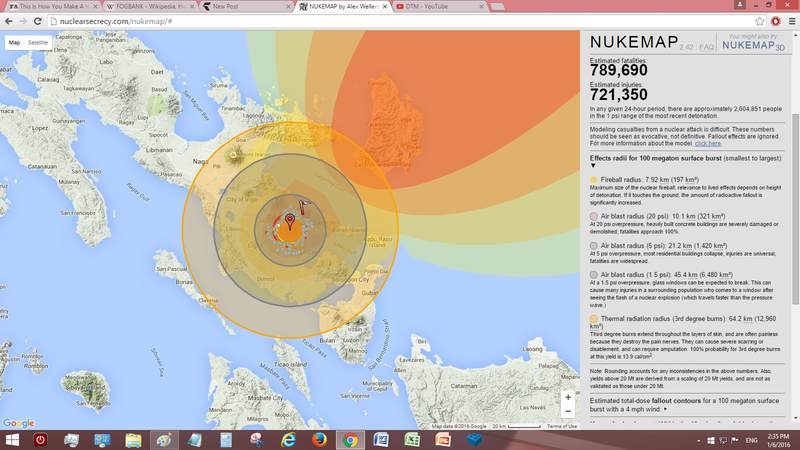Click the browser forward arrow
Screen dimensions: 800x450
tap(23, 21)
